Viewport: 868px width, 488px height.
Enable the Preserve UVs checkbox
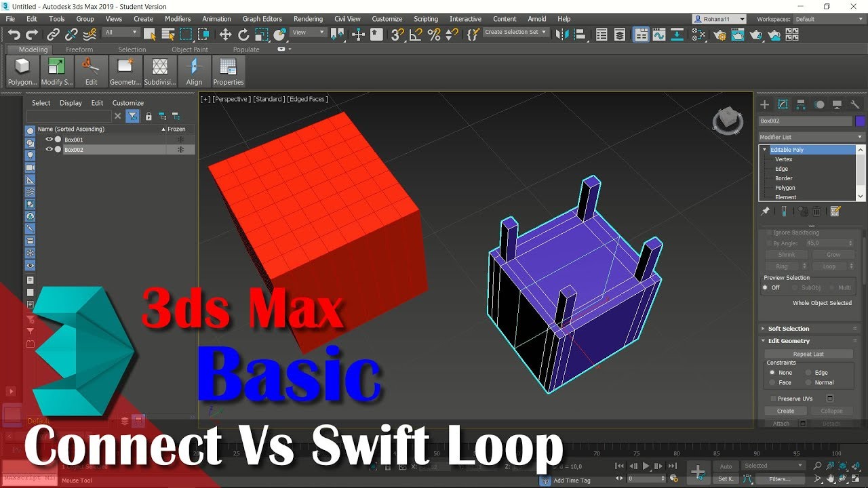773,399
